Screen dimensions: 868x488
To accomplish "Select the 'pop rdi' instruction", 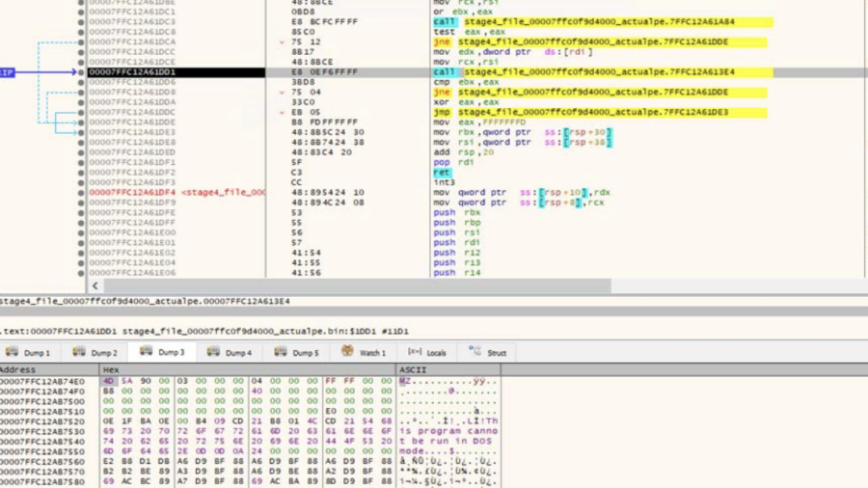I will tap(453, 162).
